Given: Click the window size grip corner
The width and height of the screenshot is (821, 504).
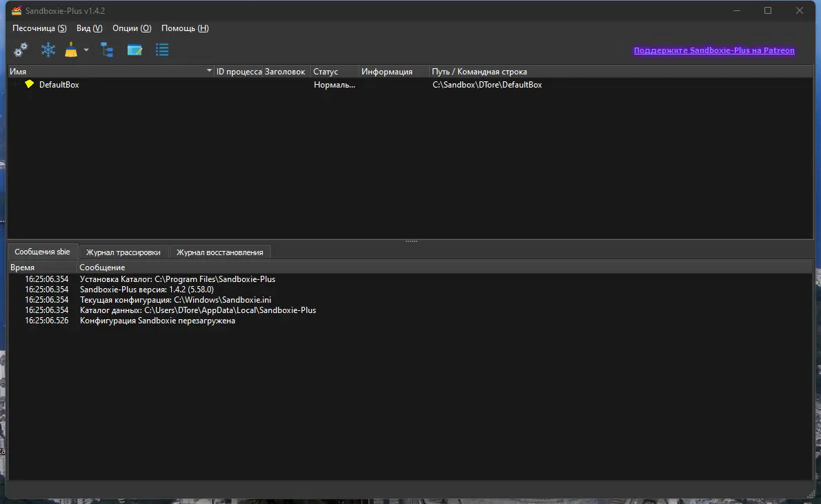Looking at the screenshot, I should 811,494.
